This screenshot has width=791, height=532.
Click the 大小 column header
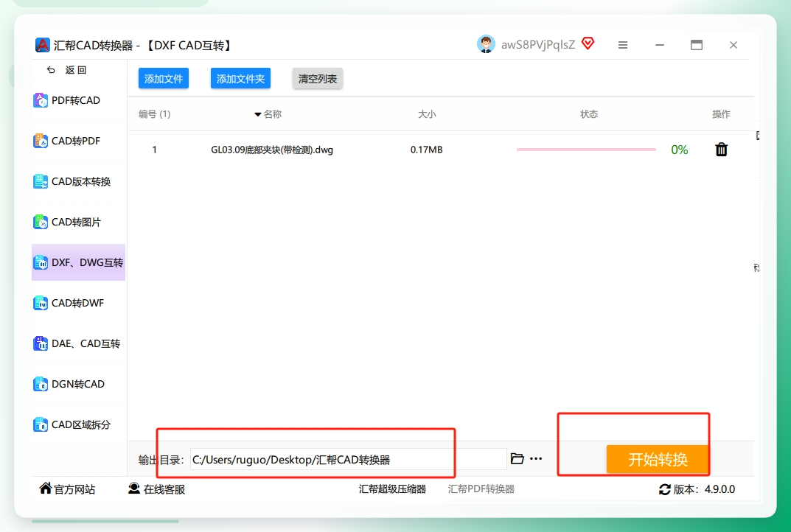(427, 114)
